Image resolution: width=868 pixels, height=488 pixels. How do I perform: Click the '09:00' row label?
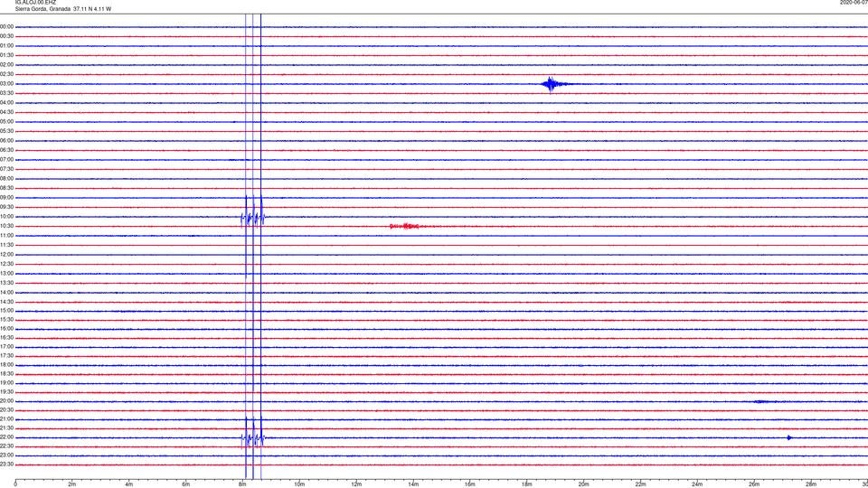pos(7,198)
